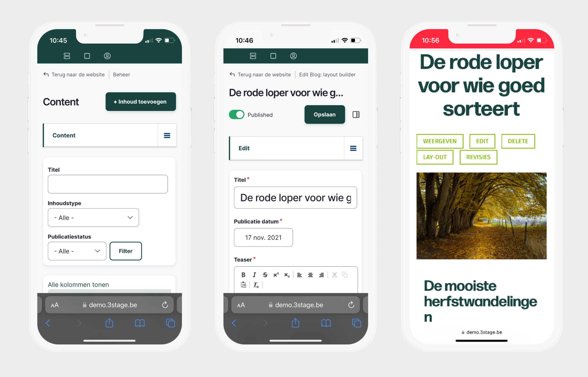Image resolution: width=588 pixels, height=377 pixels.
Task: Toggle the Published status switch
Action: click(237, 114)
